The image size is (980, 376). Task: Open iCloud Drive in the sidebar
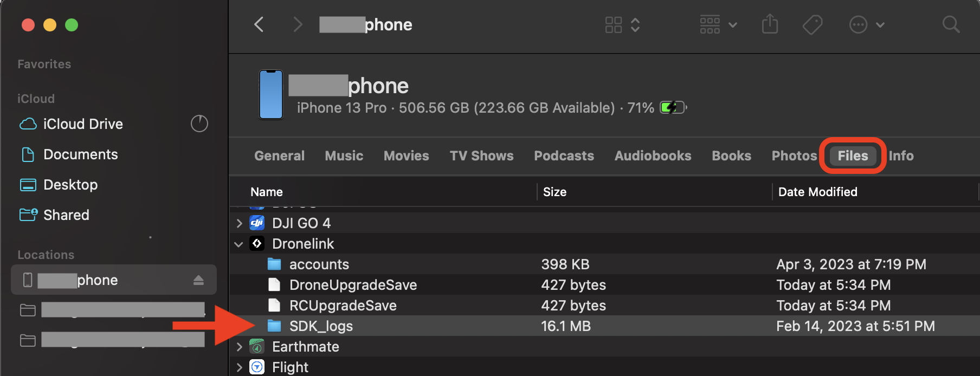(82, 124)
